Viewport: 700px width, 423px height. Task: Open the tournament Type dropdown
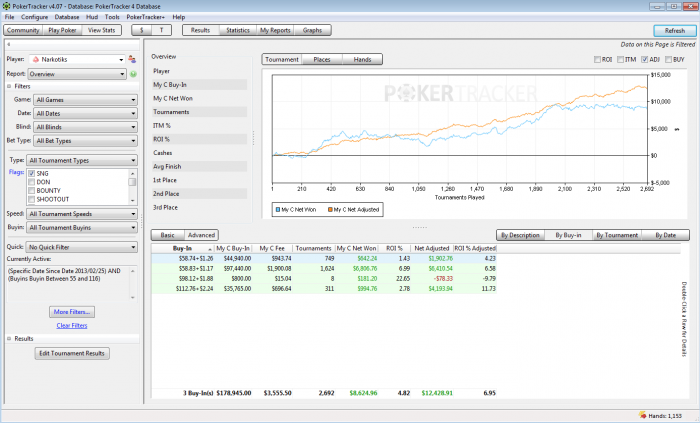[x=82, y=160]
